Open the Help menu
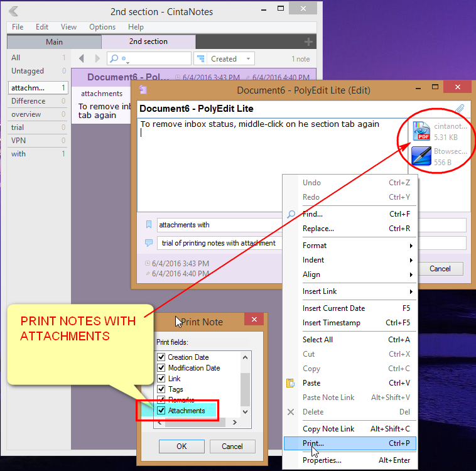476x471 pixels. point(136,27)
